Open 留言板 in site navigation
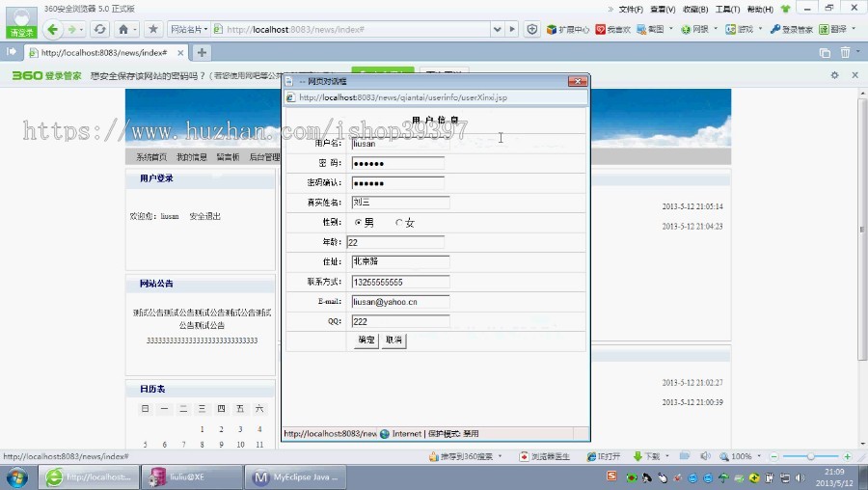The height and width of the screenshot is (490, 868). [x=228, y=157]
